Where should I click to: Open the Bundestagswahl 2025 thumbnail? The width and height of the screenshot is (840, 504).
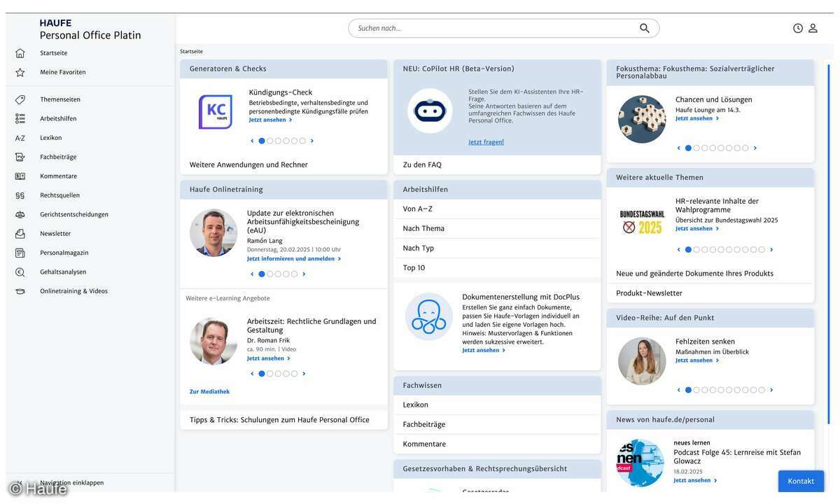642,221
